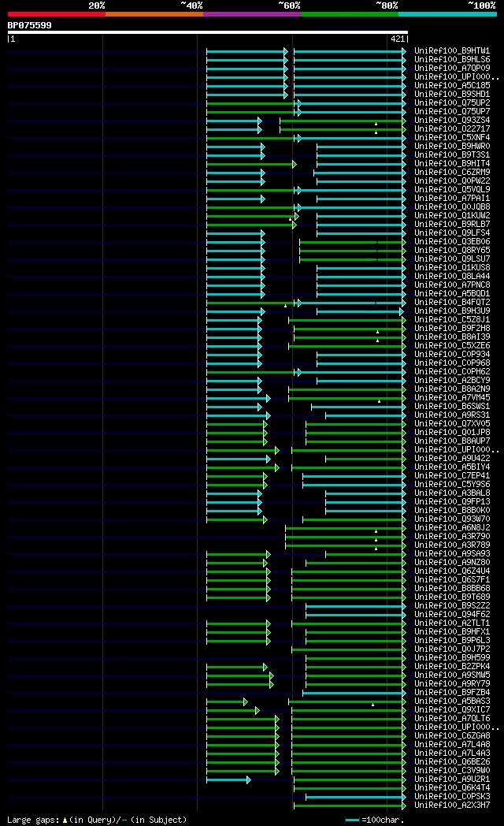Select hit label UniRef100_Q1KUS8
Image resolution: width=504 pixels, height=826 pixels.
[452, 268]
